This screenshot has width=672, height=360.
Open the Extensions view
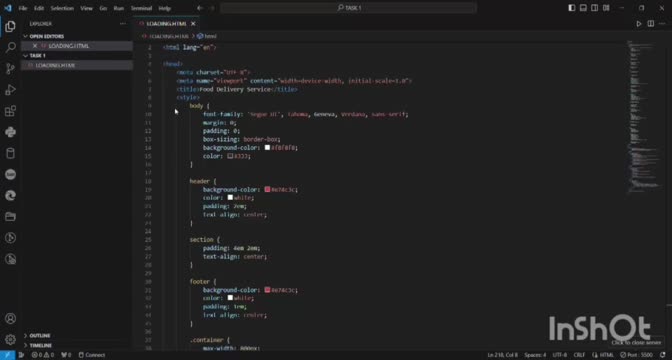(x=10, y=111)
